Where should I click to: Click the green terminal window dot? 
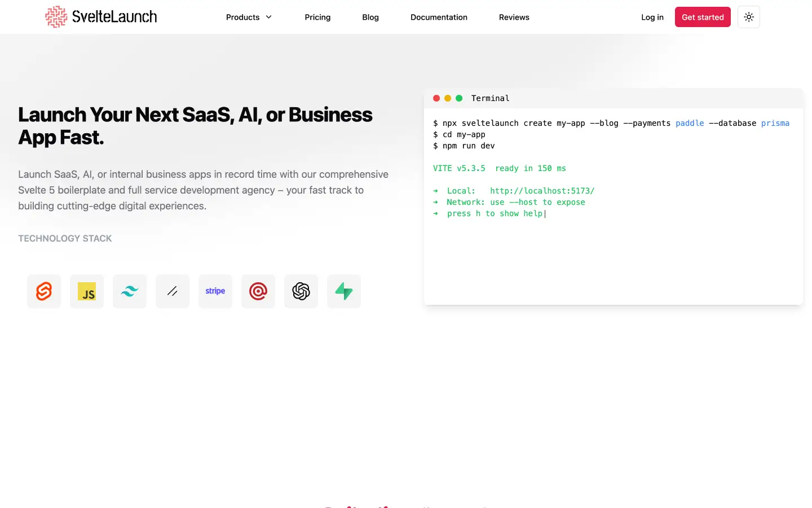[459, 98]
